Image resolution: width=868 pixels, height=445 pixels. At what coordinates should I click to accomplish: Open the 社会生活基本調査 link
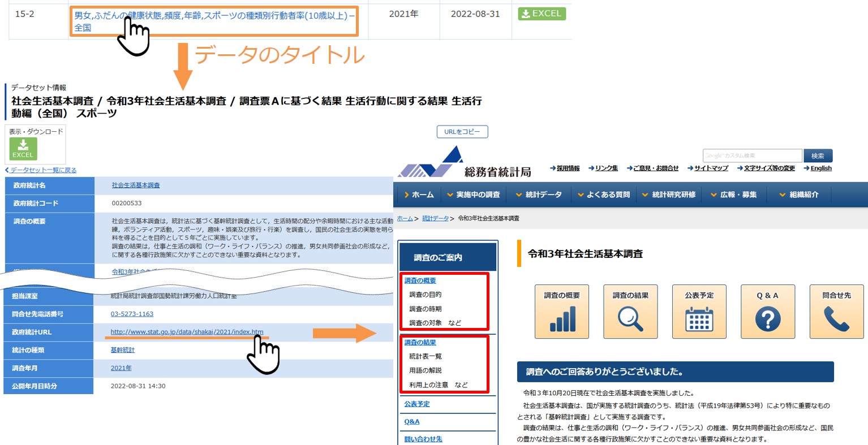[x=137, y=187]
